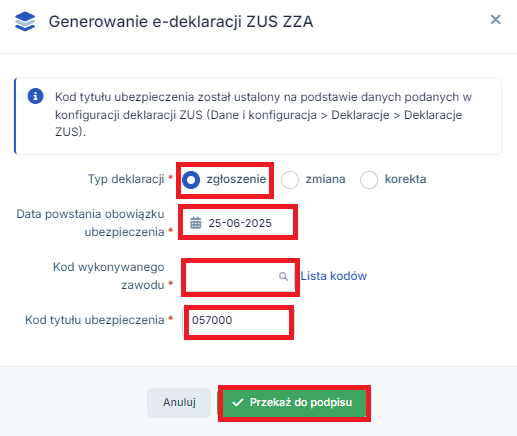This screenshot has height=436, width=517.
Task: Click the checkmark icon on green button
Action: click(238, 403)
